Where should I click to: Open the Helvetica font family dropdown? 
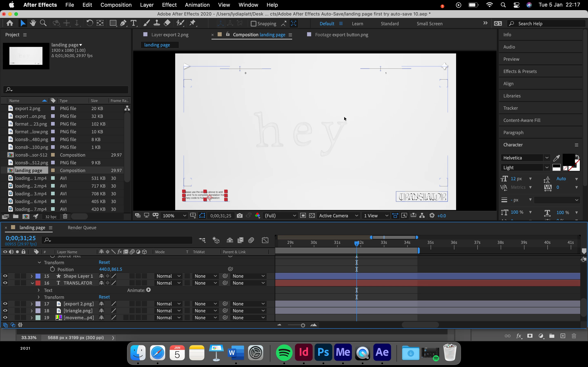click(547, 158)
